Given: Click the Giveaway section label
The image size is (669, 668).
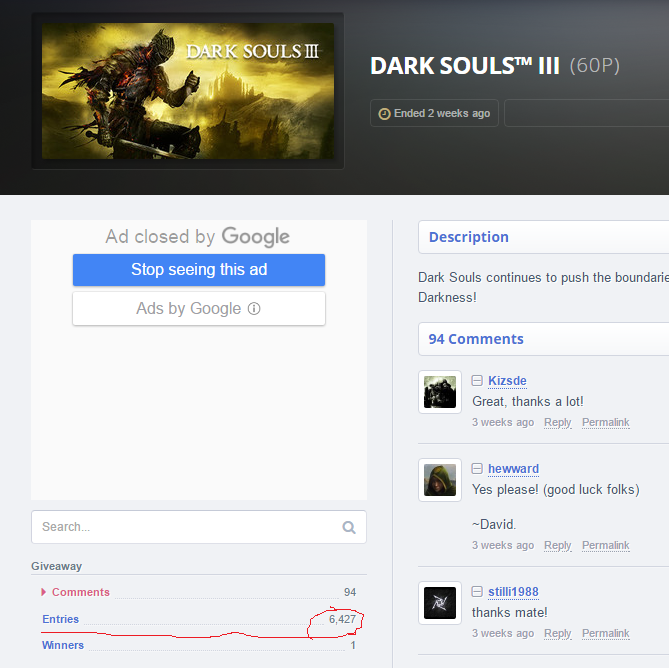Looking at the screenshot, I should (x=56, y=566).
